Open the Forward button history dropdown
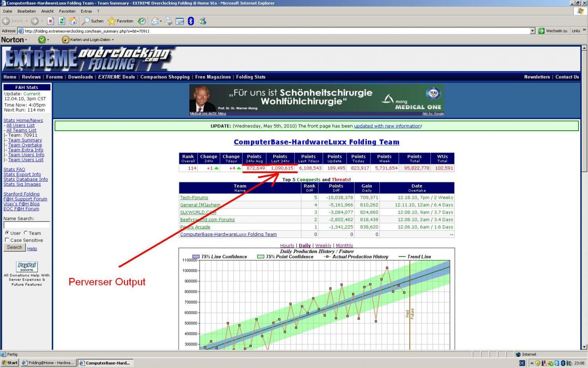The height and width of the screenshot is (368, 588). click(x=42, y=21)
